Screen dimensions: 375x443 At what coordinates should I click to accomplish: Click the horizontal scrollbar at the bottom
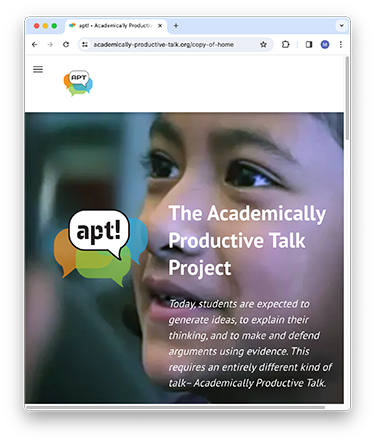point(175,407)
